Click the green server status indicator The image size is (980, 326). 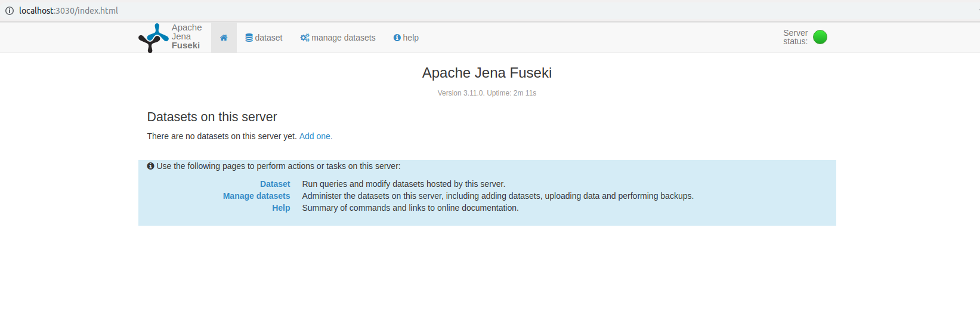(x=820, y=37)
